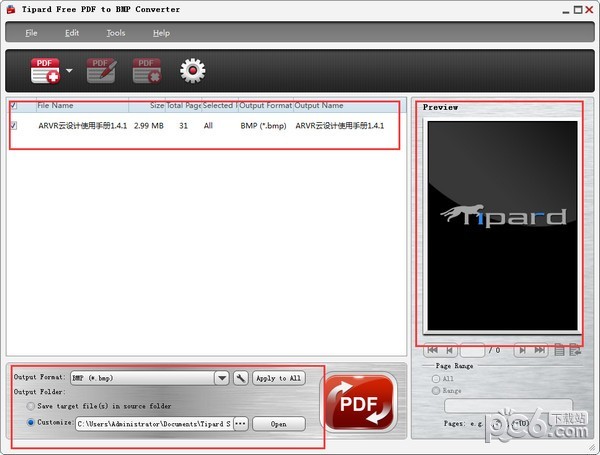Maximize the Tipard converter window
The height and width of the screenshot is (455, 600).
(578, 10)
